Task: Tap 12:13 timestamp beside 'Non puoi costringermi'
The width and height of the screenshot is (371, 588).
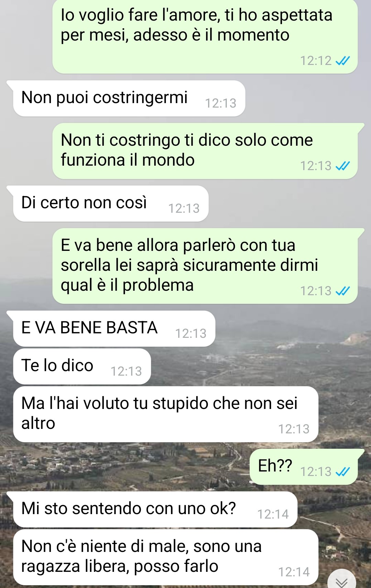Action: [221, 103]
